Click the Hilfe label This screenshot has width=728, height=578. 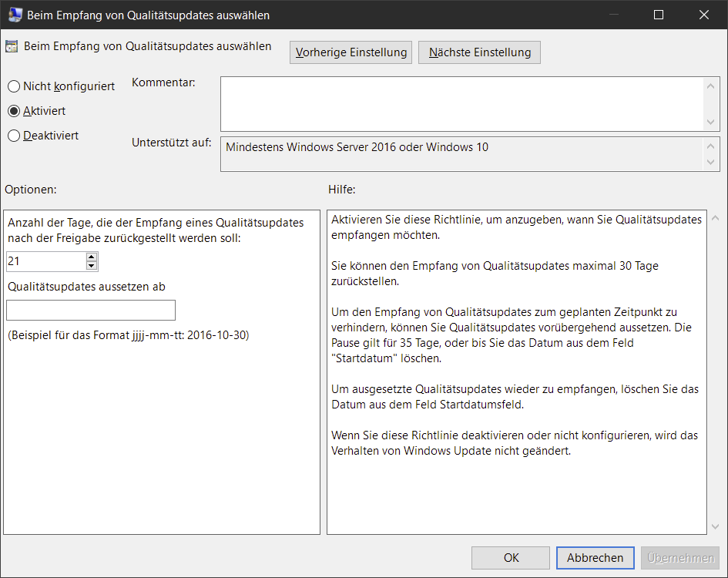click(x=342, y=190)
